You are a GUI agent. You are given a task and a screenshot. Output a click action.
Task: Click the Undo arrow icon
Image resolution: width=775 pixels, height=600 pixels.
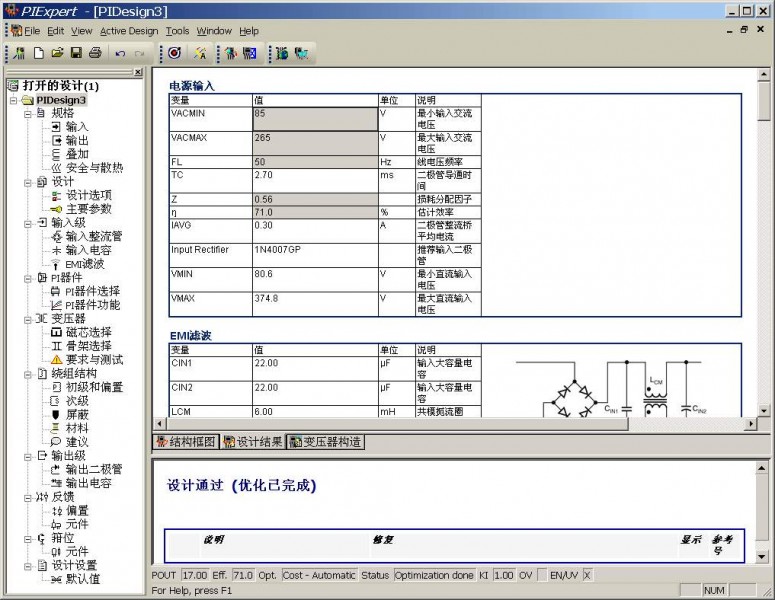pyautogui.click(x=120, y=53)
